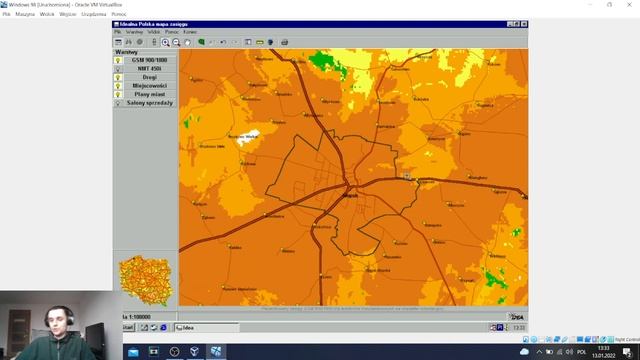Select the NMT 450i layer button
The image size is (640, 360).
(x=149, y=69)
